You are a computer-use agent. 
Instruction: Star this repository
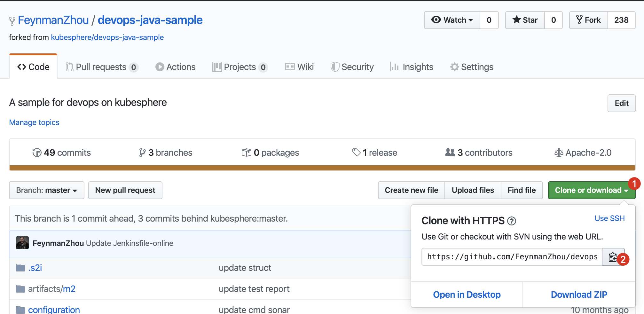point(525,20)
